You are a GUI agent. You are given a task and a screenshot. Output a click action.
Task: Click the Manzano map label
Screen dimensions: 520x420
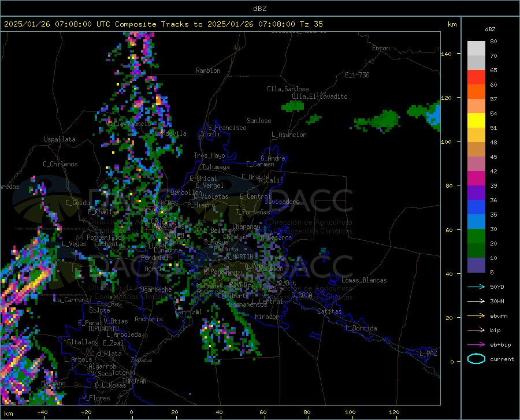[x=53, y=383]
